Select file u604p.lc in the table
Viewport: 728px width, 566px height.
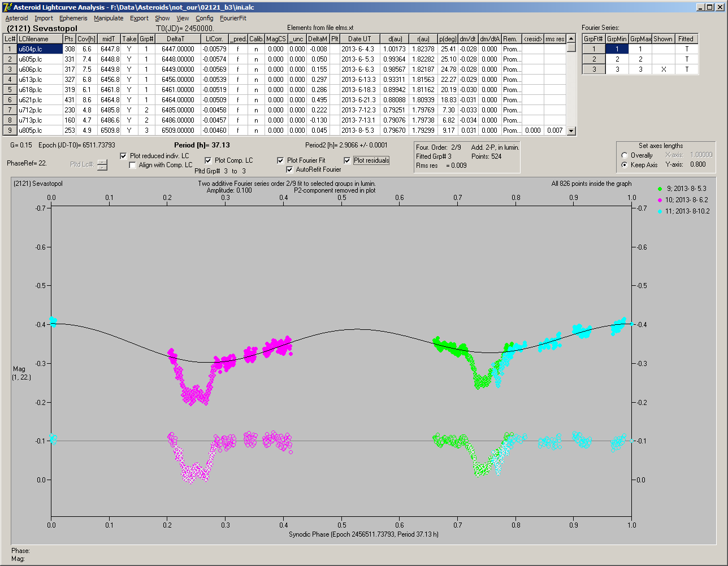[x=39, y=49]
